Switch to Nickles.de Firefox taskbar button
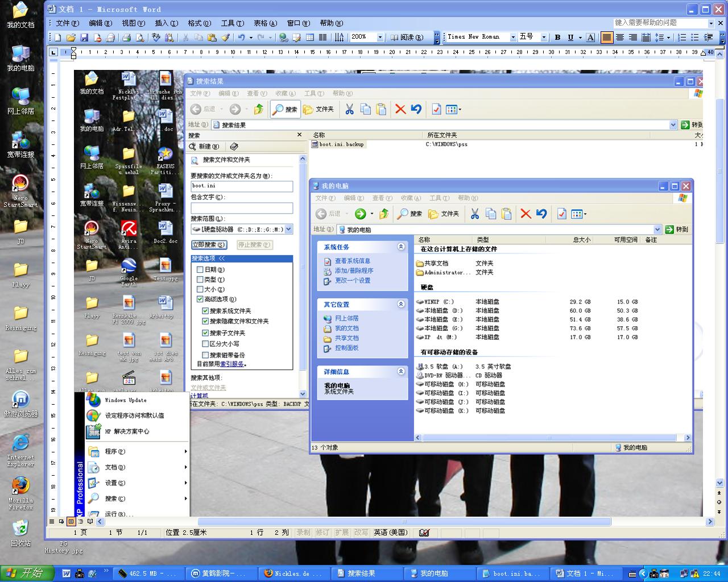This screenshot has height=582, width=728. (295, 573)
